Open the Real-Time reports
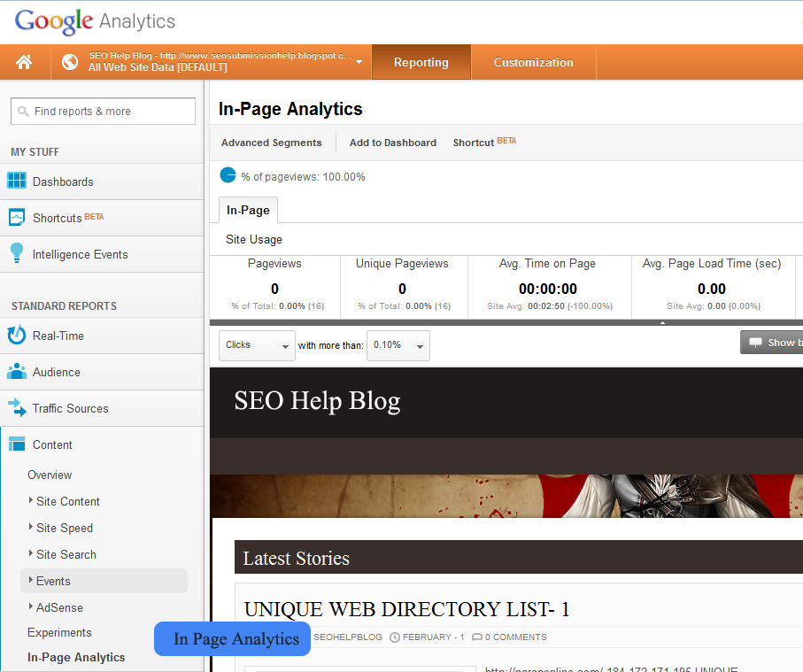 [58, 336]
